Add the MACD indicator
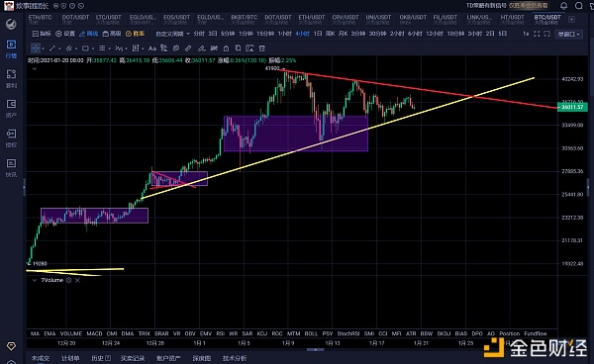 click(x=94, y=333)
